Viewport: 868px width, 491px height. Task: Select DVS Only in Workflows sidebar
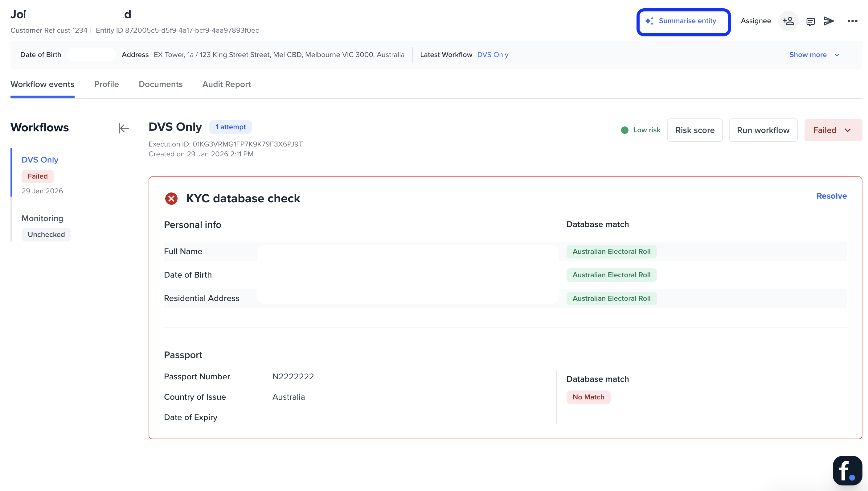[40, 160]
